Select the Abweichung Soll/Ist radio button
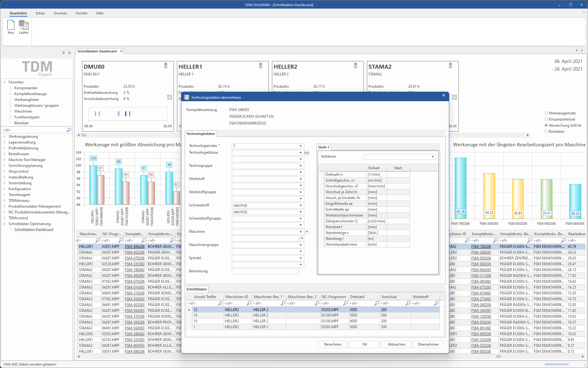588x368 pixels. [546, 125]
